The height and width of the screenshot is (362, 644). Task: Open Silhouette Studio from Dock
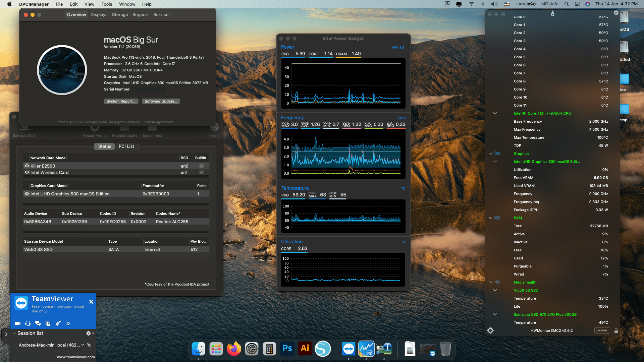(x=323, y=349)
